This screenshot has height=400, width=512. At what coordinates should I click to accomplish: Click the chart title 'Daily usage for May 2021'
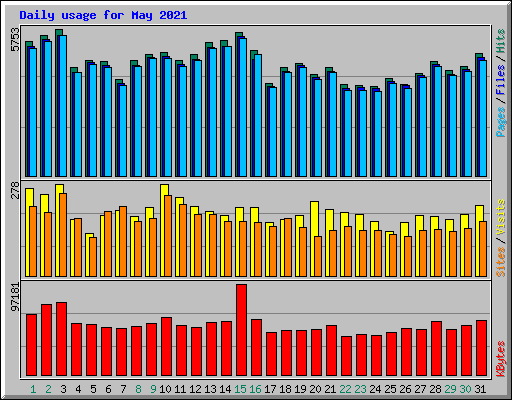click(103, 15)
